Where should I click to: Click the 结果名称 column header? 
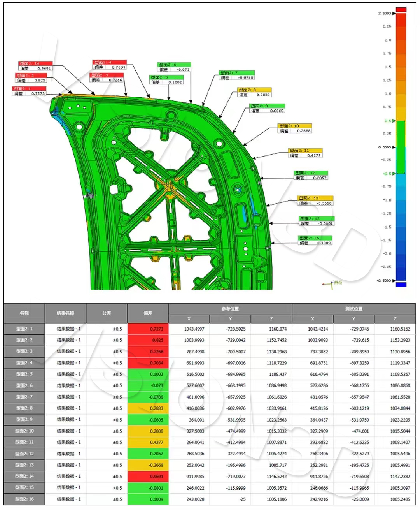[65, 313]
